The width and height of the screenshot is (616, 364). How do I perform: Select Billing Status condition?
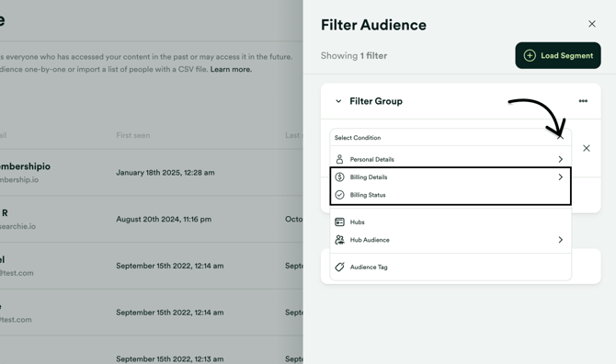pos(451,195)
